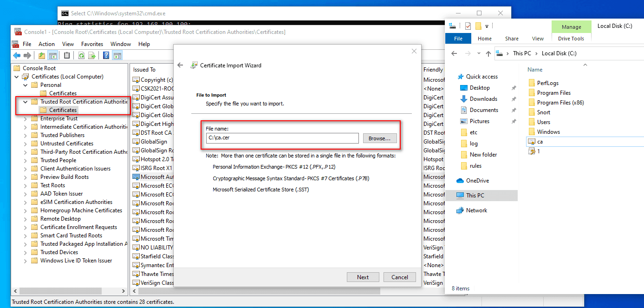Collapse the Personal store node
The height and width of the screenshot is (308, 644).
pyautogui.click(x=26, y=85)
